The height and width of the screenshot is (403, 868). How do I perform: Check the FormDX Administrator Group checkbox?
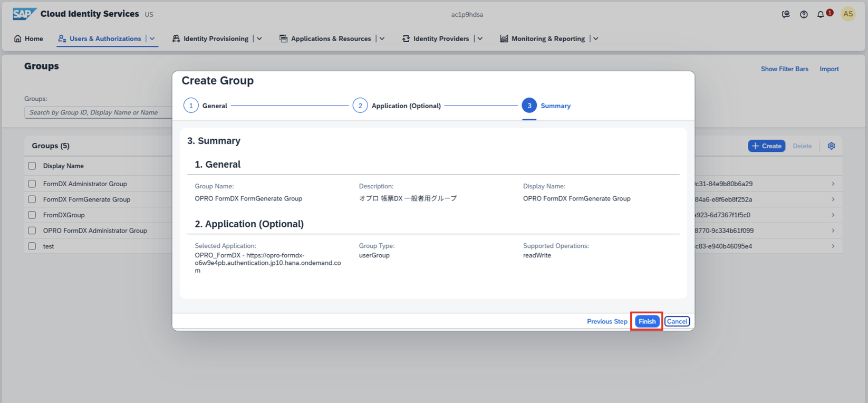(32, 184)
